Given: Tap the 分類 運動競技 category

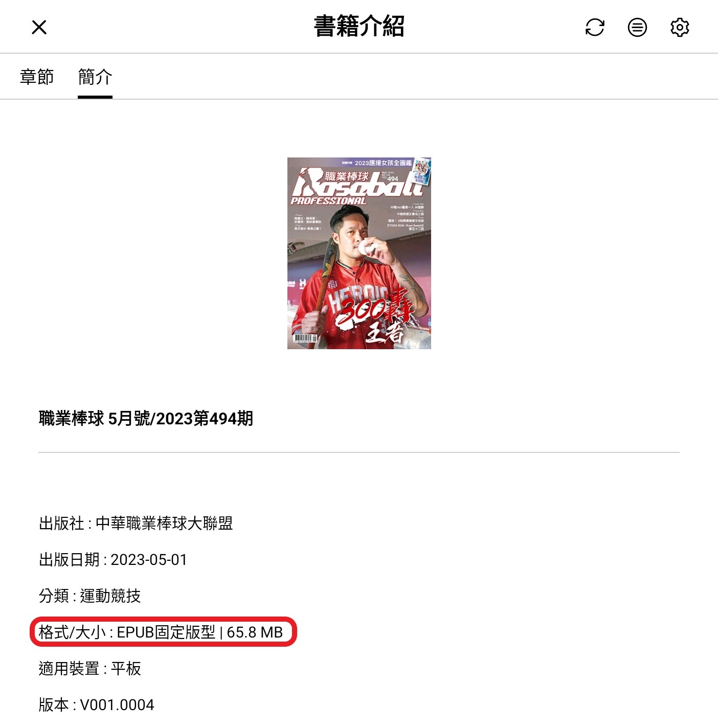Looking at the screenshot, I should 90,596.
